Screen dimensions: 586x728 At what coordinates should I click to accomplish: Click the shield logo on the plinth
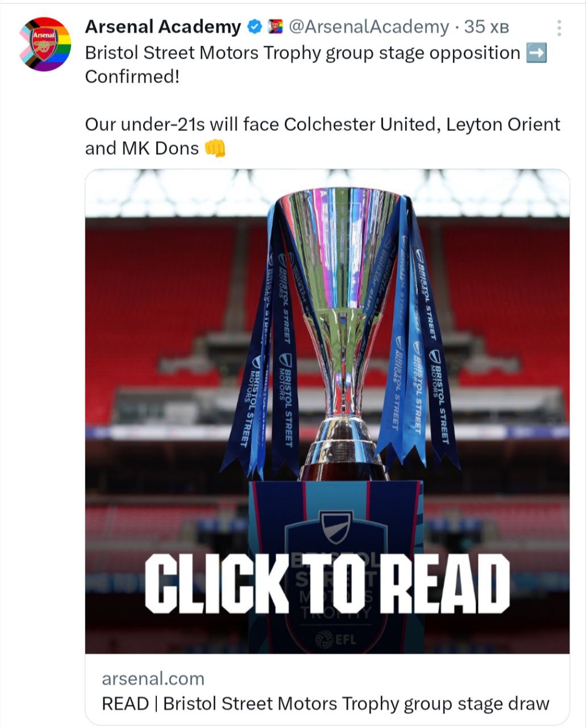[336, 527]
